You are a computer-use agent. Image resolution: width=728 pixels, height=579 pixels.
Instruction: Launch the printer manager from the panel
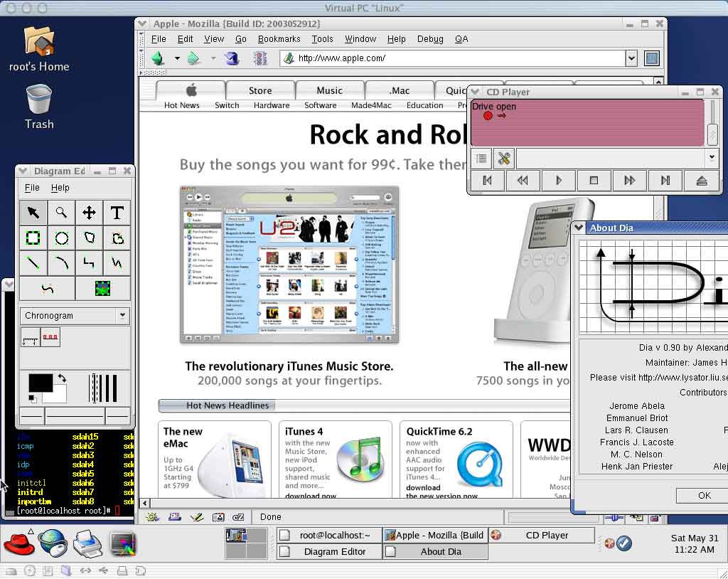click(x=87, y=544)
